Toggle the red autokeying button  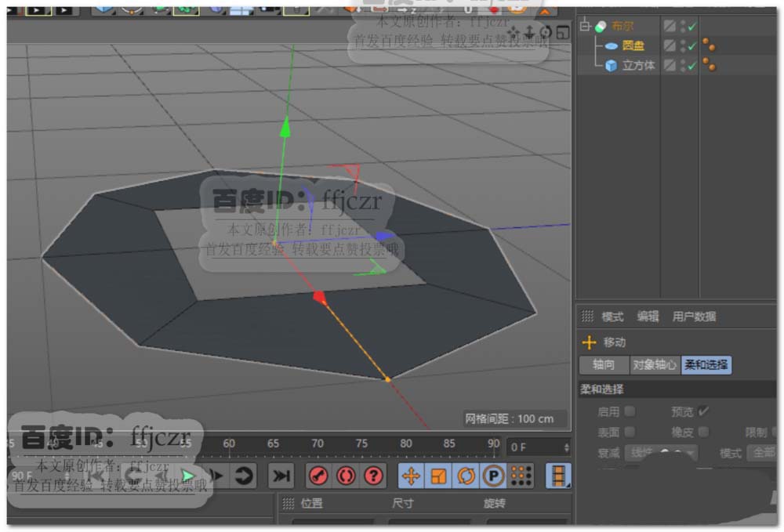point(346,476)
